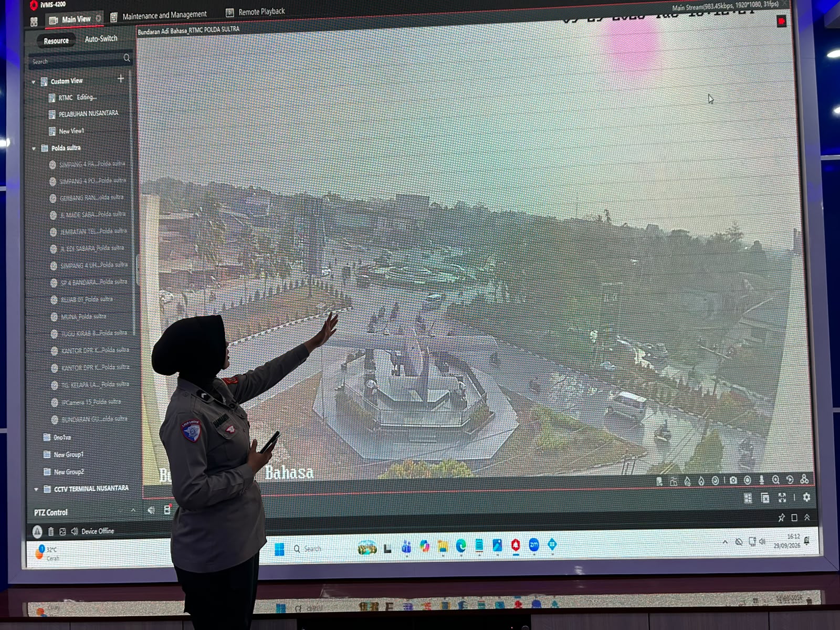Click the search magnifier in the Resource panel
The image size is (840, 630).
[x=127, y=58]
